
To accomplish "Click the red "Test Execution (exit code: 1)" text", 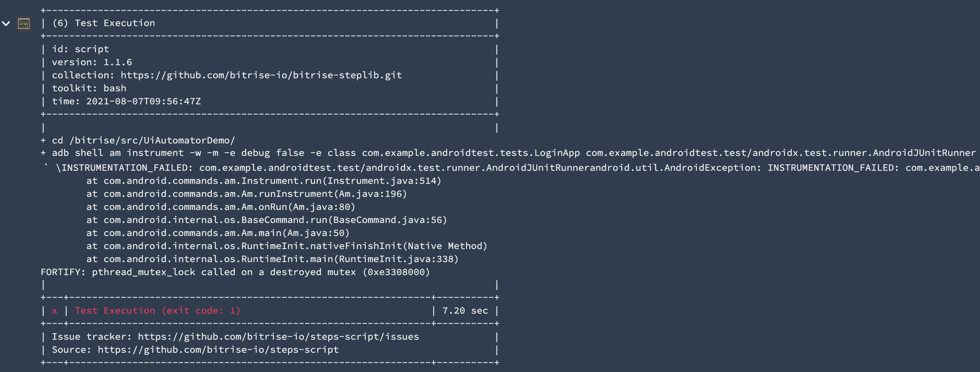I will (x=158, y=311).
